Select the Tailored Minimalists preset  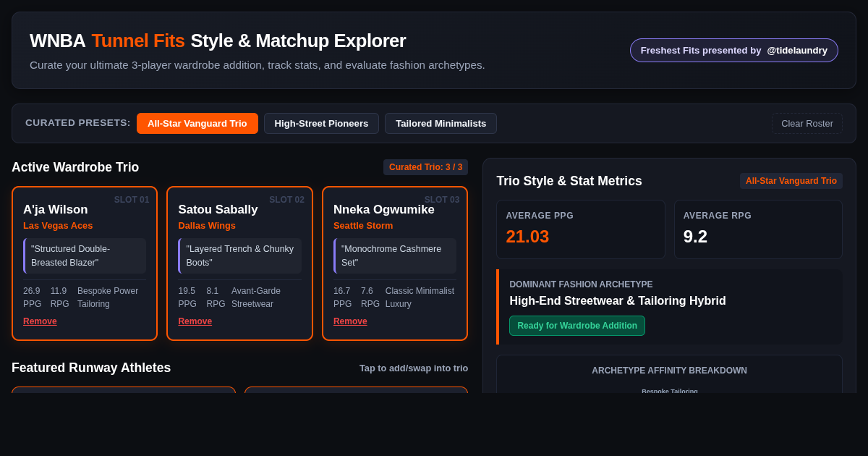[441, 123]
